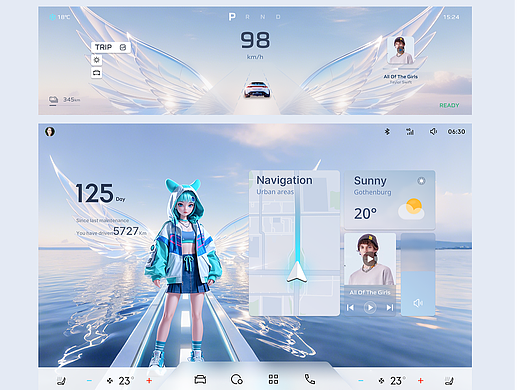
Task: Skip to next track
Action: tap(390, 307)
